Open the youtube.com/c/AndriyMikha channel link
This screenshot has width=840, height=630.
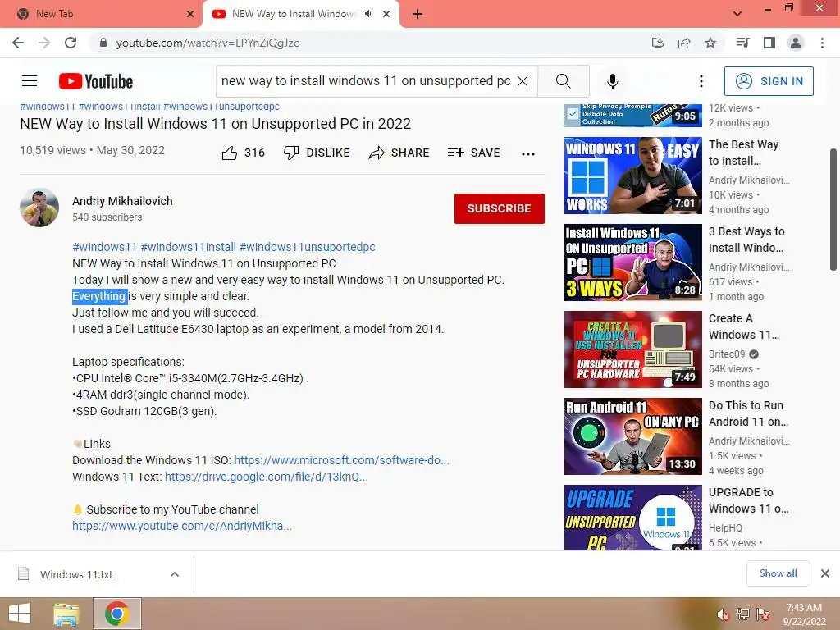click(182, 526)
